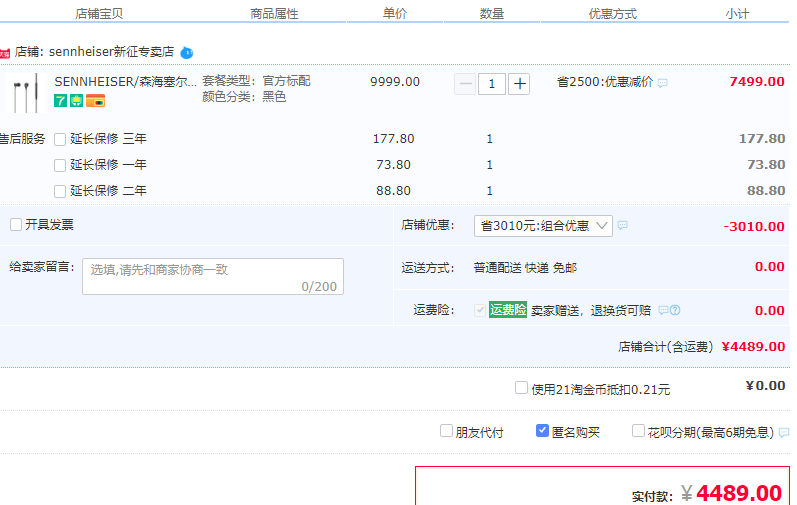
Task: Open the SENNHEISER/森海塞尔 product title link
Action: pos(126,81)
